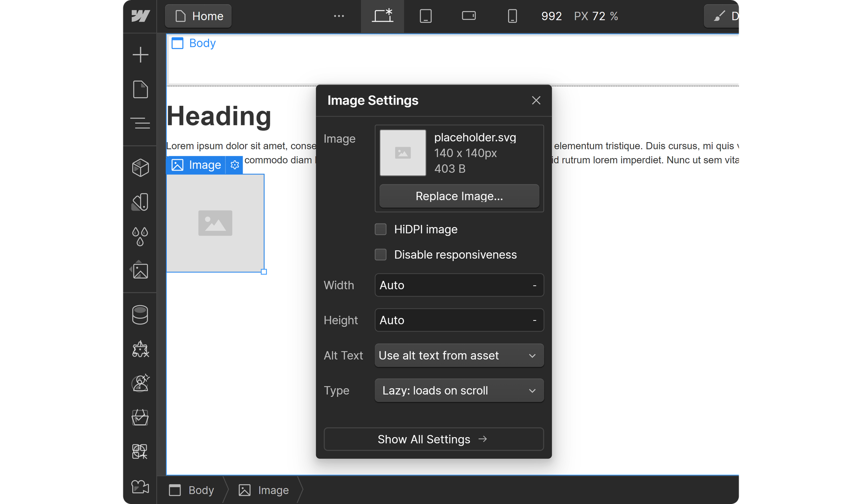The width and height of the screenshot is (862, 504).
Task: Click the Width input field
Action: pyautogui.click(x=459, y=285)
